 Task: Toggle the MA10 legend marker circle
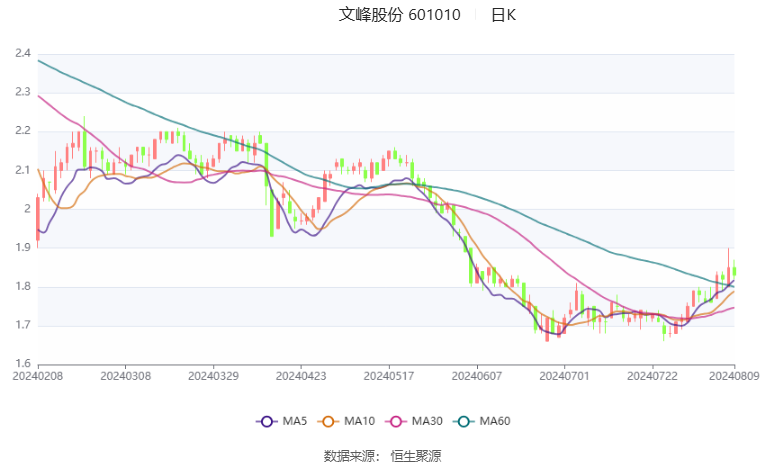[328, 421]
